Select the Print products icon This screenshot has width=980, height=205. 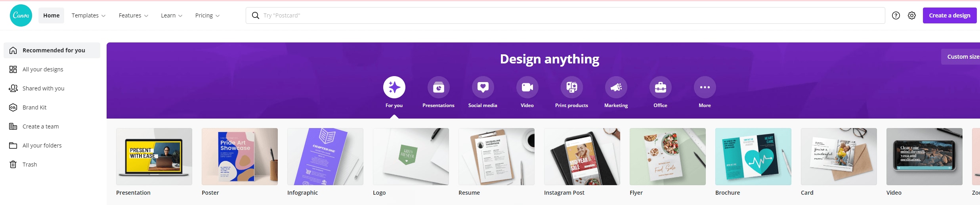coord(571,87)
